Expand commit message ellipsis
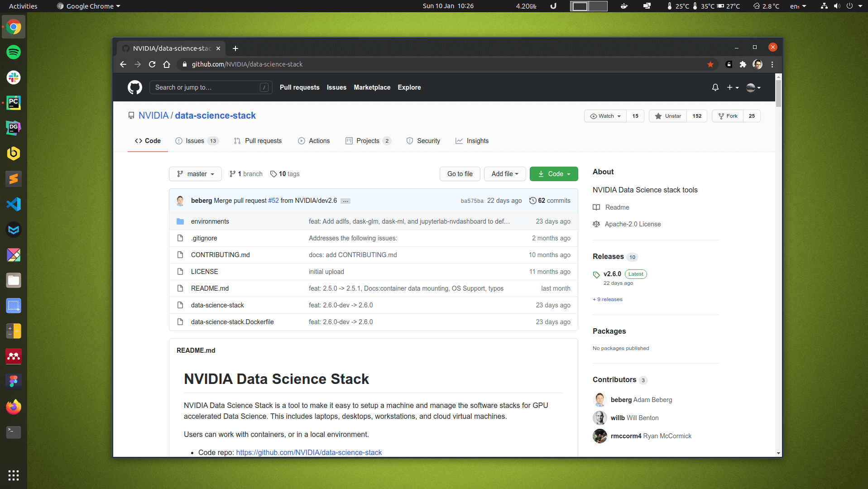Viewport: 868px width, 489px height. (345, 201)
